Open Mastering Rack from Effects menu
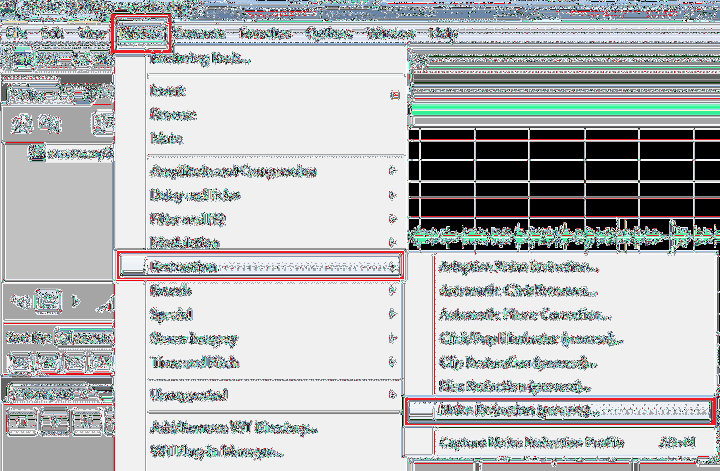This screenshot has width=720, height=471. tap(200, 58)
